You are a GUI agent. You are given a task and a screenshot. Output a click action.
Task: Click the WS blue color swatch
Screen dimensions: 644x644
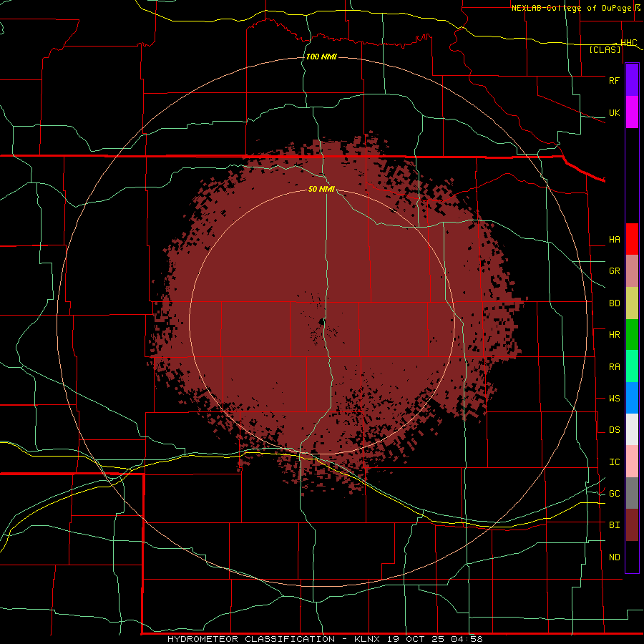point(632,398)
